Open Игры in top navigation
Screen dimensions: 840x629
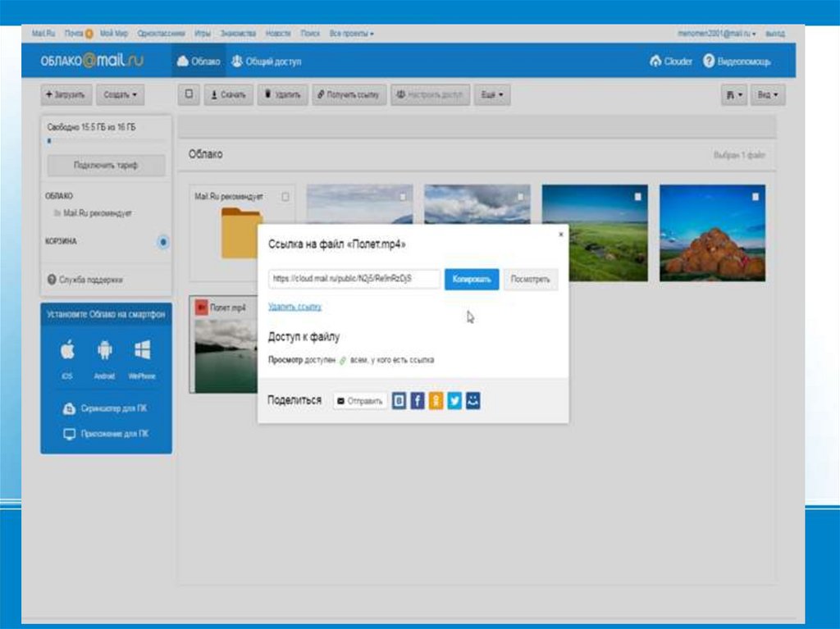[203, 34]
